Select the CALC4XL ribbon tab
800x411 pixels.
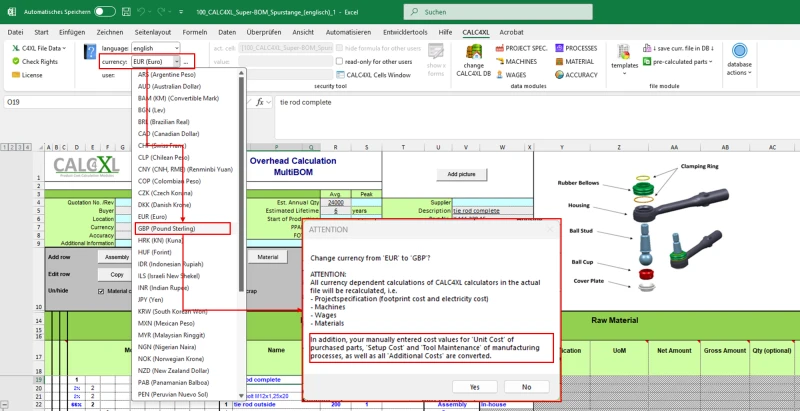[x=476, y=32]
